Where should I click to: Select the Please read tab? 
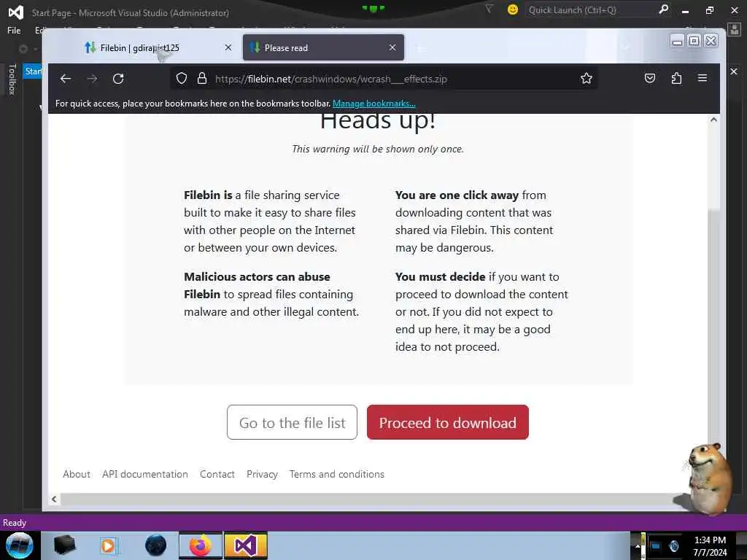(x=323, y=47)
